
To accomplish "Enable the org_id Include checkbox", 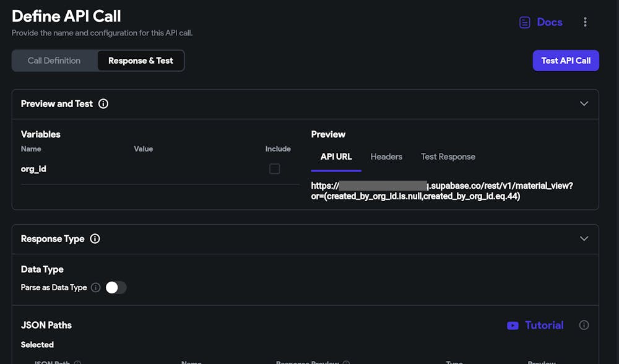I will pyautogui.click(x=274, y=169).
